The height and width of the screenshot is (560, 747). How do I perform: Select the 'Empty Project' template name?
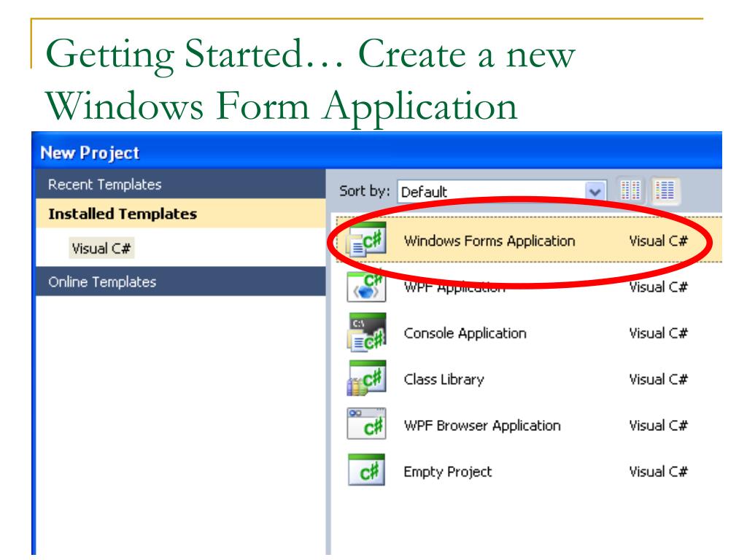pyautogui.click(x=447, y=472)
